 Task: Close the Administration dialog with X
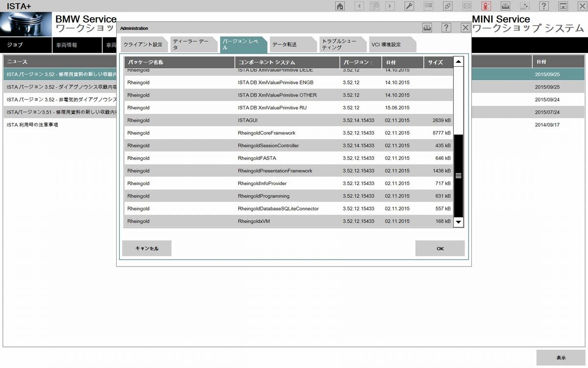pyautogui.click(x=465, y=28)
